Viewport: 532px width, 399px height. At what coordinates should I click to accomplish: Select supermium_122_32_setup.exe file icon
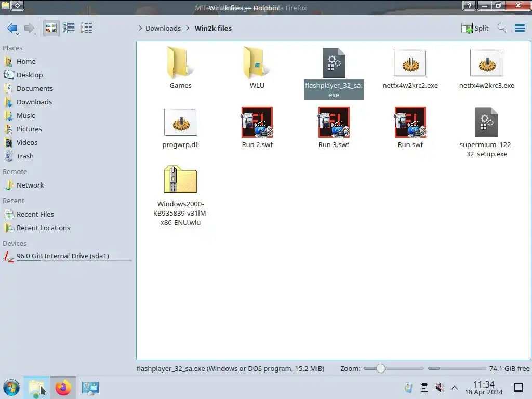pyautogui.click(x=486, y=122)
